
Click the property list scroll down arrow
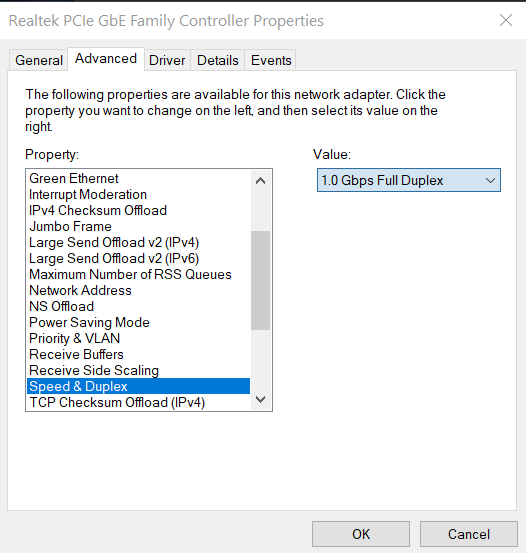pyautogui.click(x=260, y=399)
